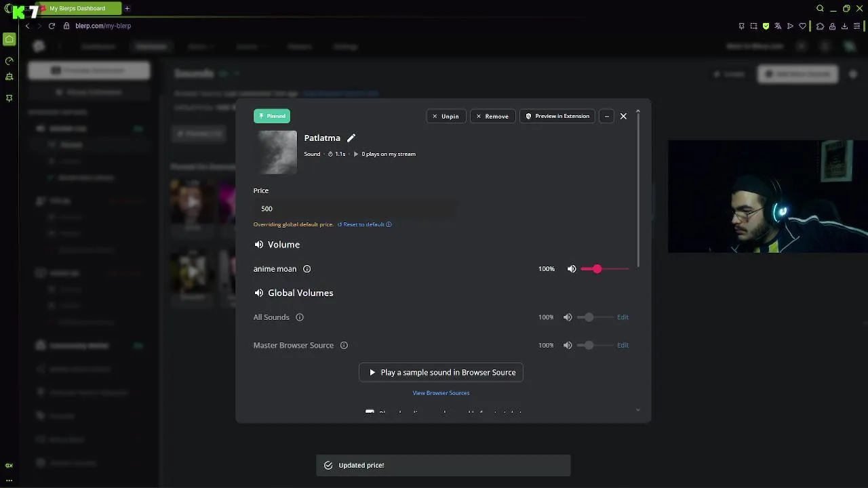Click the anime moan volume slider handle
This screenshot has height=488, width=868.
pyautogui.click(x=597, y=269)
